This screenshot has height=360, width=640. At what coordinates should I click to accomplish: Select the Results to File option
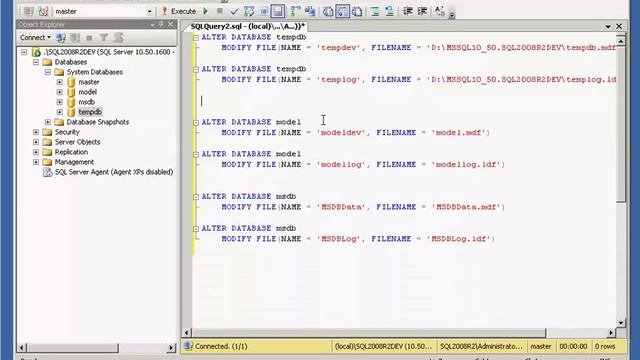(x=357, y=11)
